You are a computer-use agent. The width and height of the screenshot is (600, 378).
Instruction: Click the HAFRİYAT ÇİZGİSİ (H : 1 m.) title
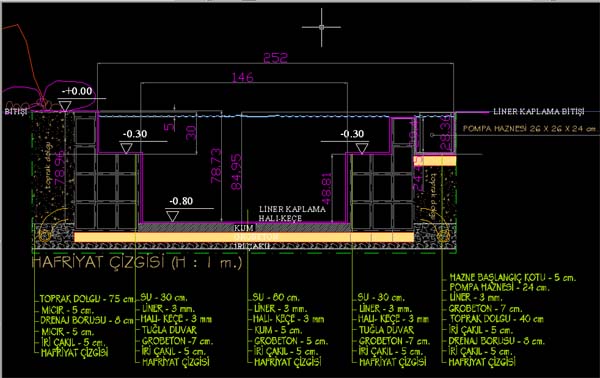(137, 263)
